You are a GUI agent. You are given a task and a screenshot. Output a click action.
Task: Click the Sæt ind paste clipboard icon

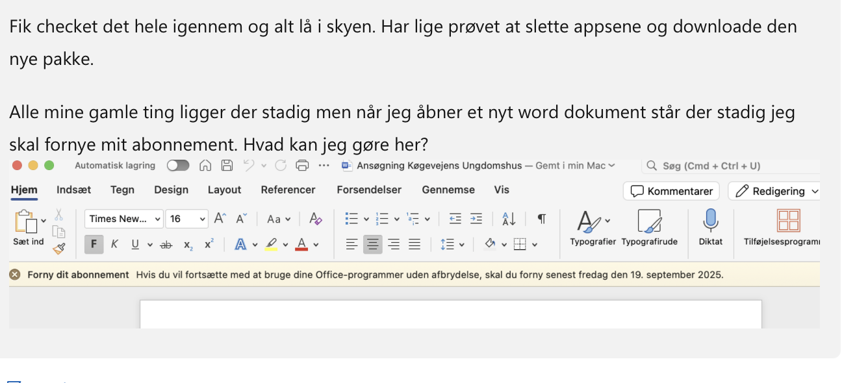pyautogui.click(x=26, y=222)
